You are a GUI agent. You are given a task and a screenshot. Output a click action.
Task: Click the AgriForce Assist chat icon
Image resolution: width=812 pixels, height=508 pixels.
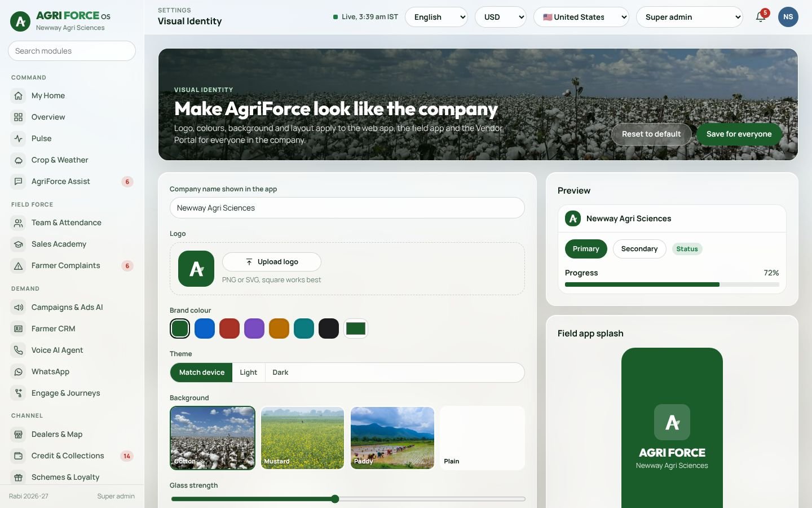(x=19, y=182)
